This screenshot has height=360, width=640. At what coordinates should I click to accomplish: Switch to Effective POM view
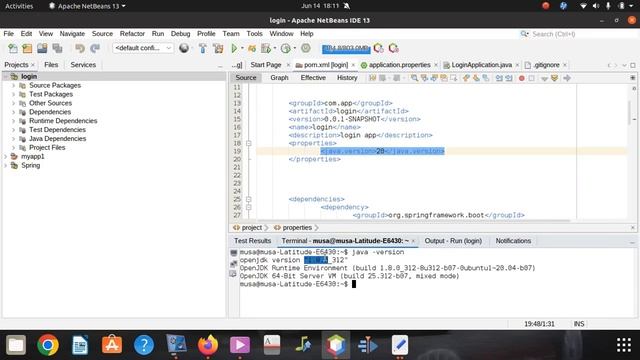coord(313,78)
